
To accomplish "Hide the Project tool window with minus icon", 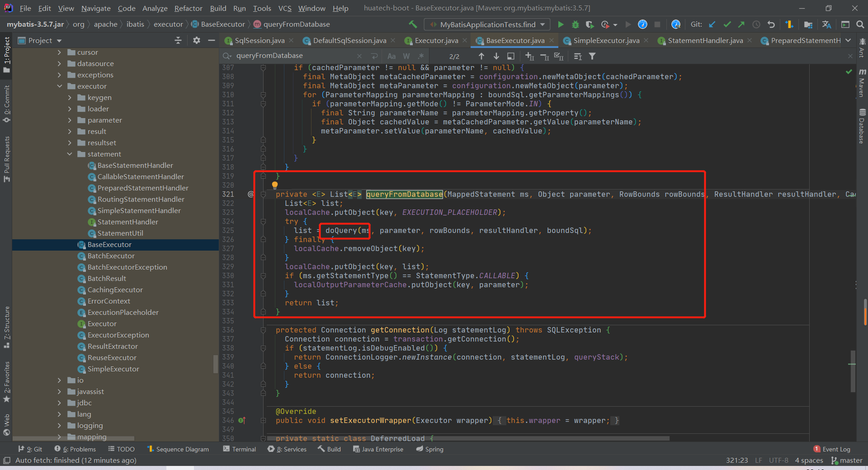I will [x=211, y=40].
